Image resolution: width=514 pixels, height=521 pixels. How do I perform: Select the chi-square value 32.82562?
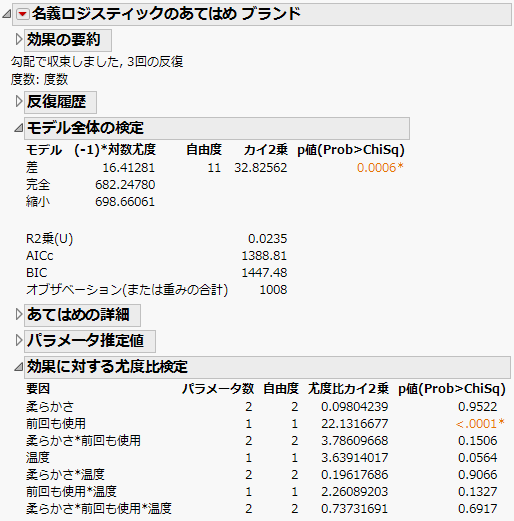261,168
